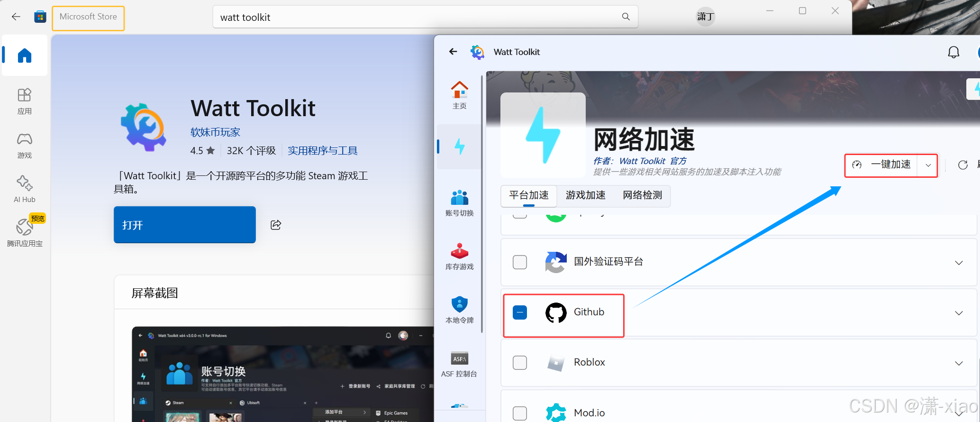Click the Microsoft Store logo icon
Viewport: 980px width, 422px height.
pos(40,17)
